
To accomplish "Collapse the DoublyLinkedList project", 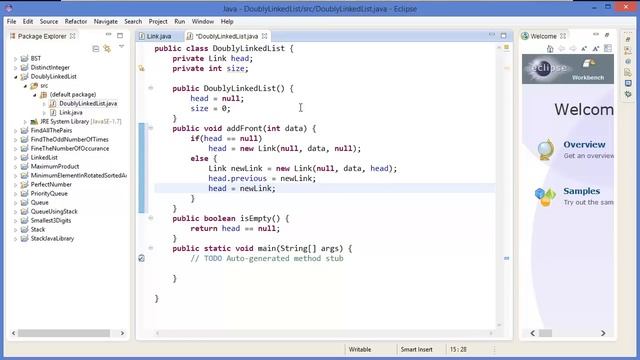I will coord(16,77).
